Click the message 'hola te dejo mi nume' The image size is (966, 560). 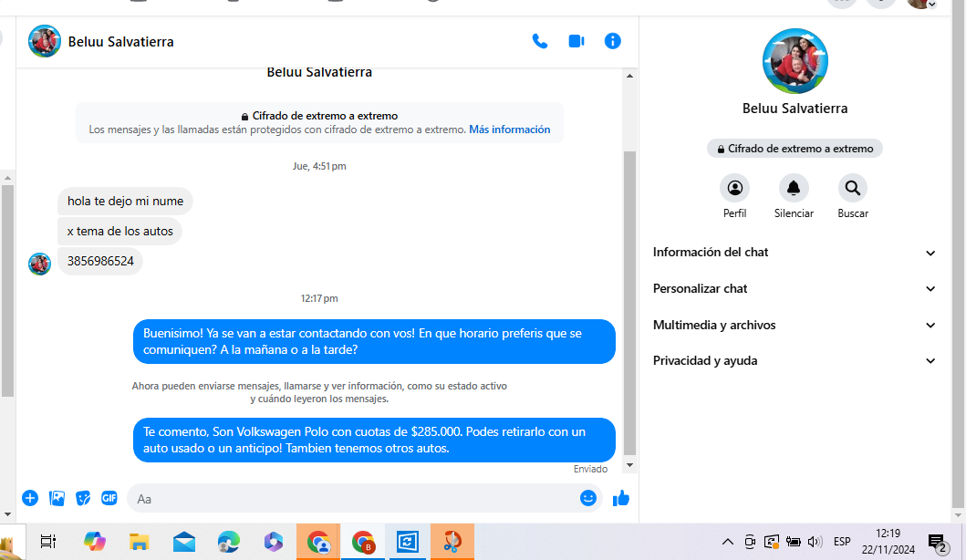coord(125,201)
